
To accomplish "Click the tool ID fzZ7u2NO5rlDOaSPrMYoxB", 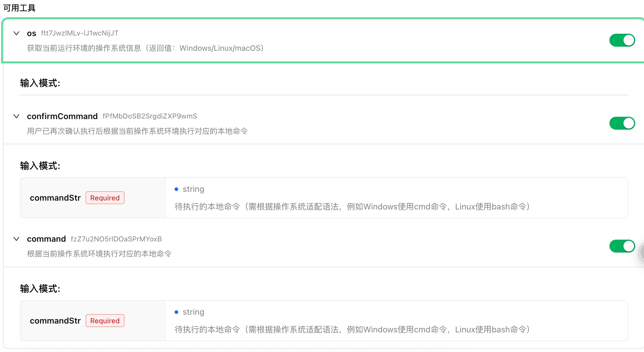I will pyautogui.click(x=116, y=239).
